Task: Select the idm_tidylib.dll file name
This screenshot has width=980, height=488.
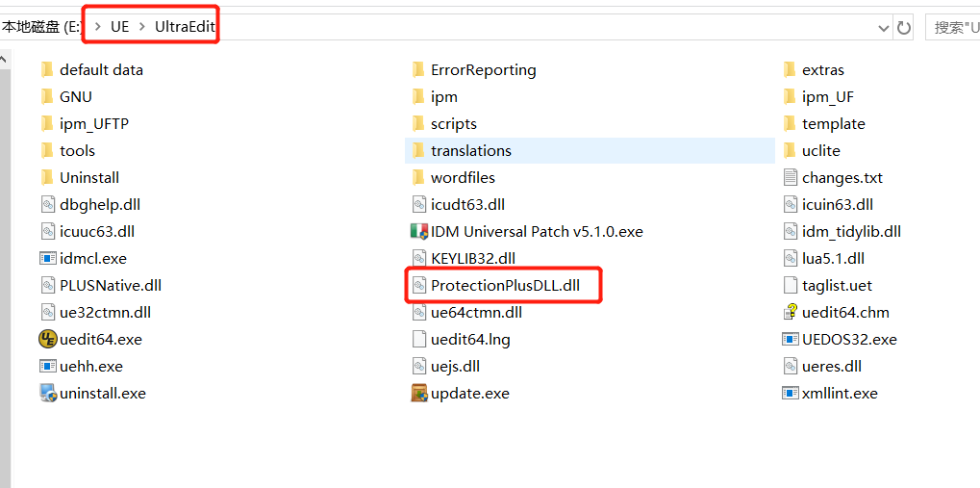Action: [851, 231]
